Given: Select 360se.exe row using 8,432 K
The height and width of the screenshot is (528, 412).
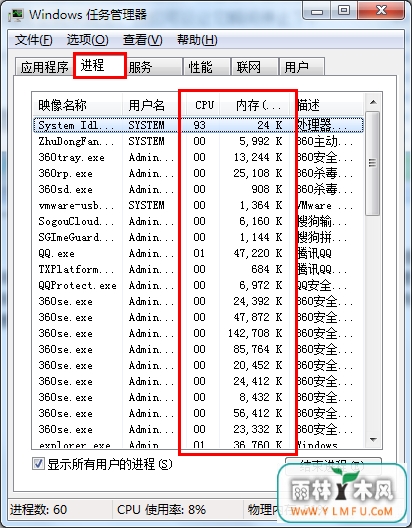Looking at the screenshot, I should [x=199, y=397].
